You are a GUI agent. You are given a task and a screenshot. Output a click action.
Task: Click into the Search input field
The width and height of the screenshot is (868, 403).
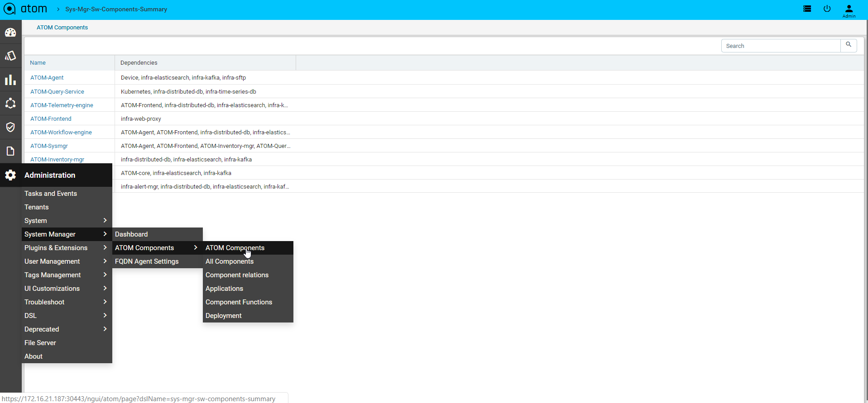781,46
